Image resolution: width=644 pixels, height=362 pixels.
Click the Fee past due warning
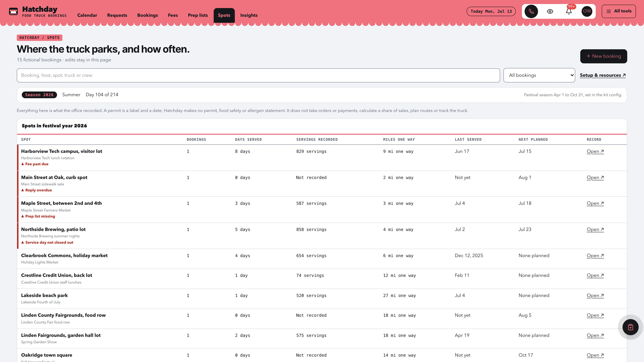(35, 164)
